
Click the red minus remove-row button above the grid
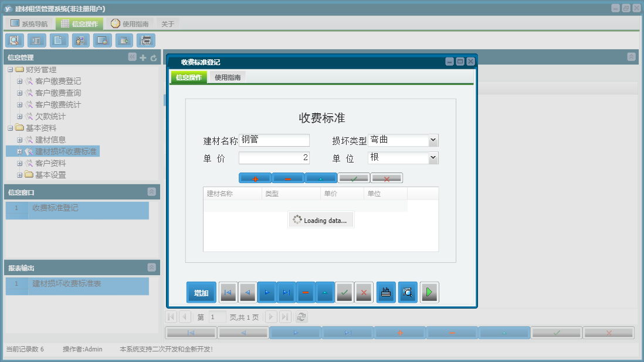[x=288, y=178]
